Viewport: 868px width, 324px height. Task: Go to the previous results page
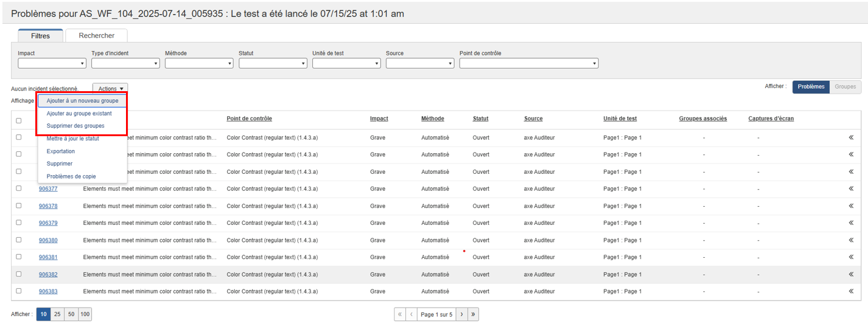pos(411,314)
